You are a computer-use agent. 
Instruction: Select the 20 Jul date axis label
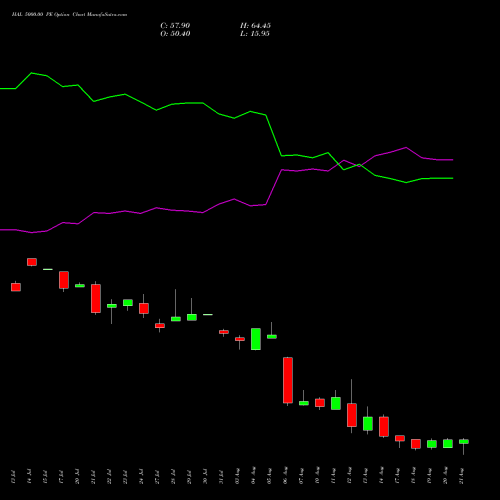coord(77,476)
